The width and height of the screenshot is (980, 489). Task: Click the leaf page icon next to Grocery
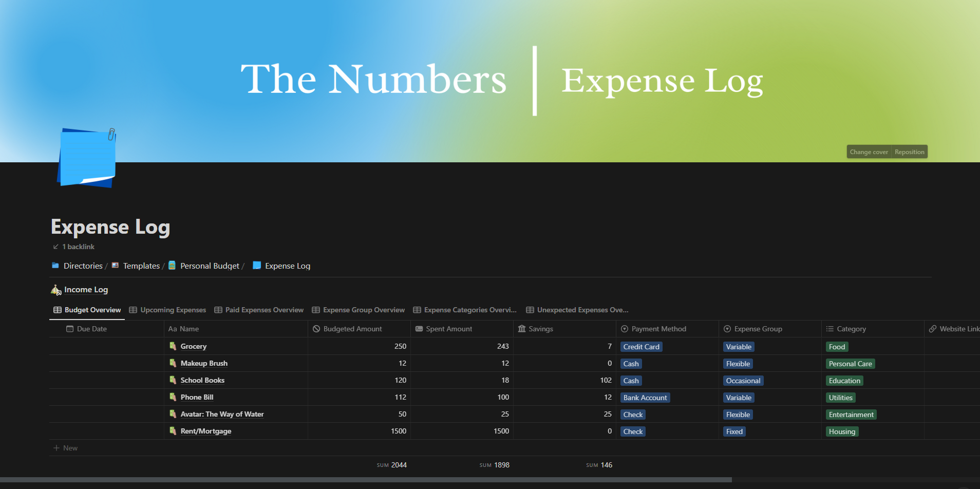tap(173, 346)
